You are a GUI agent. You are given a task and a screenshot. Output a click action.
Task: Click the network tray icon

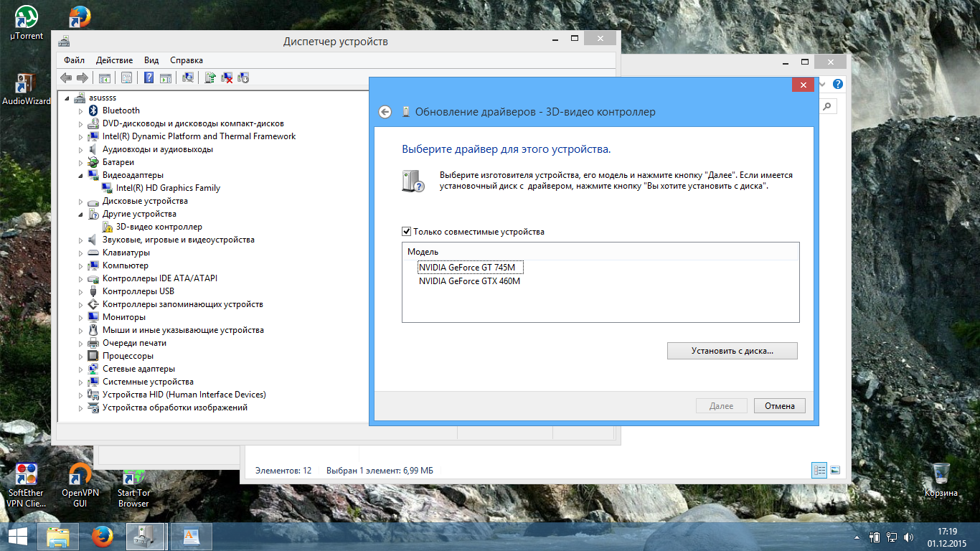click(x=892, y=537)
